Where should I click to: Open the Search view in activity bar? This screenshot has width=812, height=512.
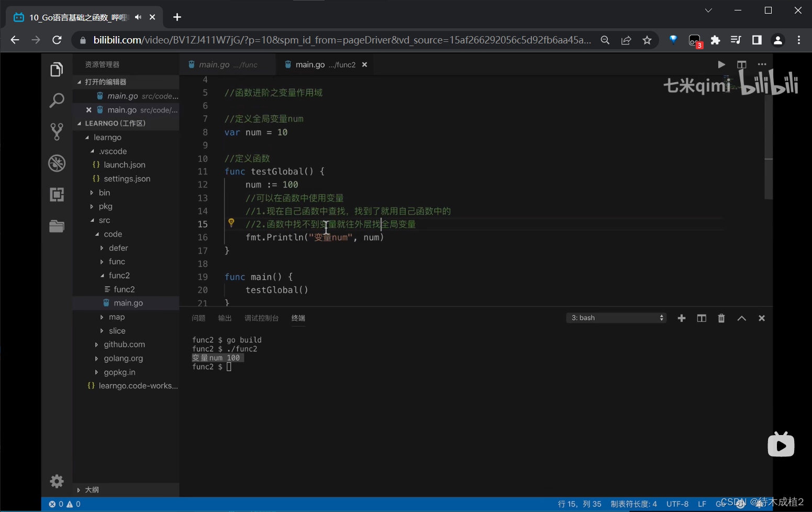coord(57,100)
